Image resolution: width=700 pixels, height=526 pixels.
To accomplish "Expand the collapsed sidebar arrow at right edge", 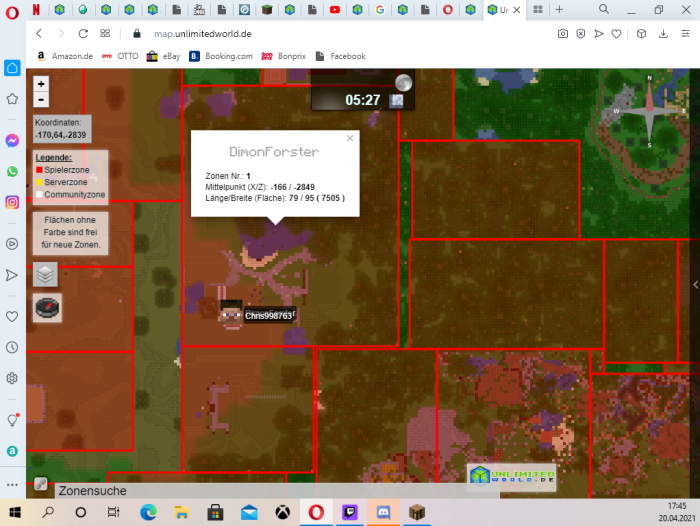I will [695, 284].
